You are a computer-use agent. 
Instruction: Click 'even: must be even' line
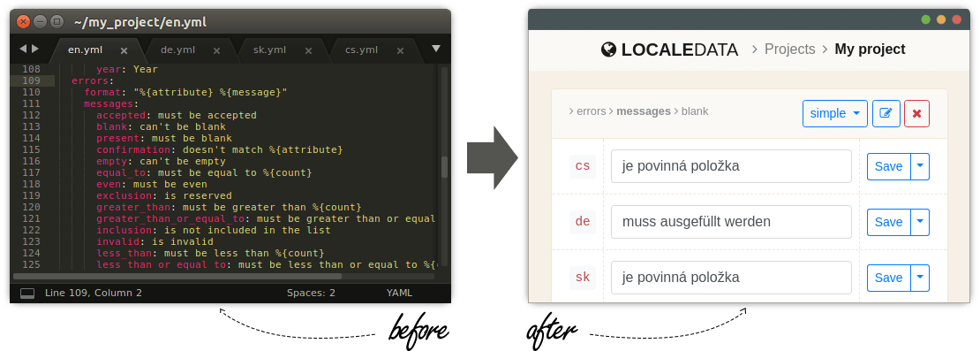(x=151, y=185)
